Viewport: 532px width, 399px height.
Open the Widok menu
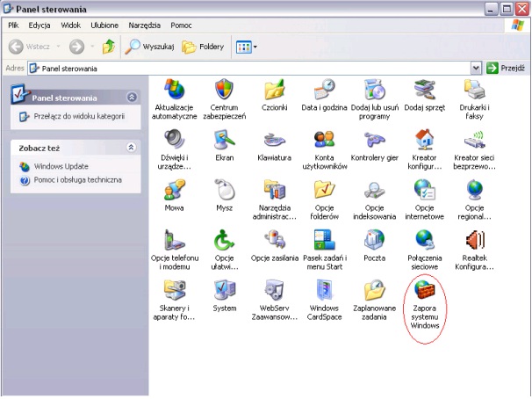(70, 25)
